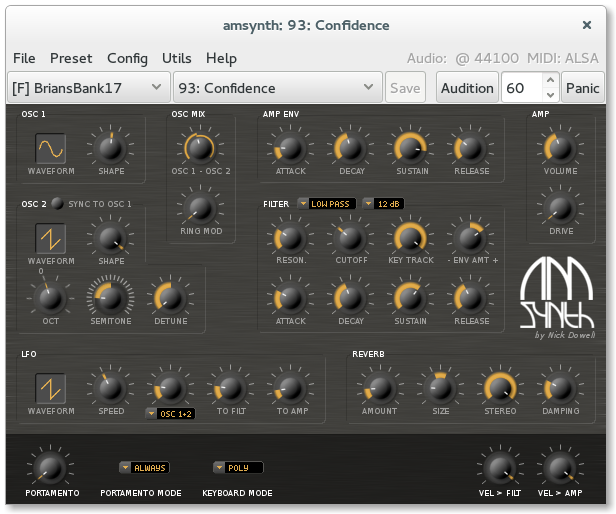Click the Reverb Damping knob

560,388
